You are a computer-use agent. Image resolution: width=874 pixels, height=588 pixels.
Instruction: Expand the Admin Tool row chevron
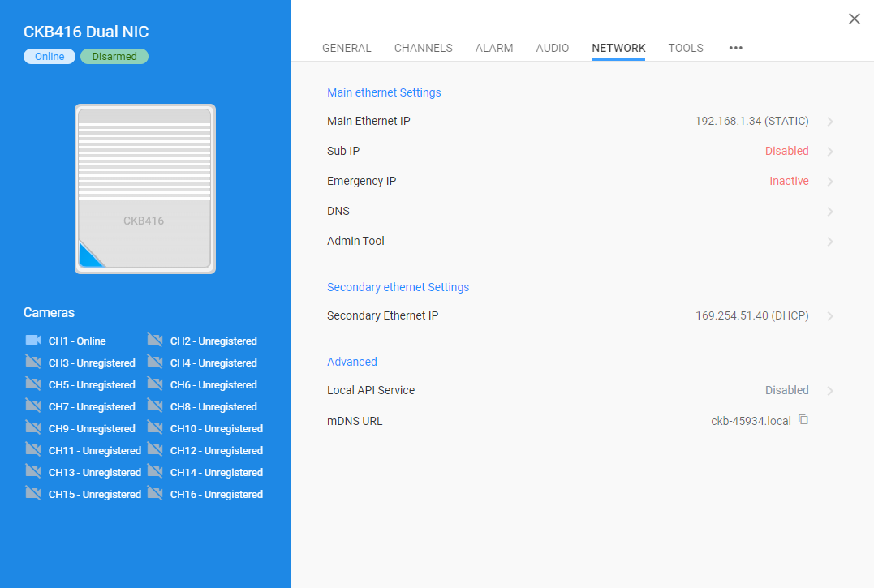click(830, 242)
